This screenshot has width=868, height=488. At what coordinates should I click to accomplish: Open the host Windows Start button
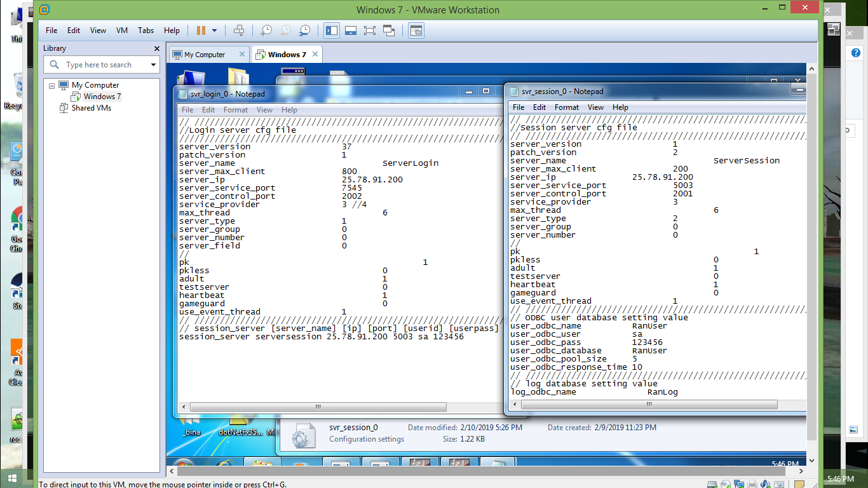(11, 478)
